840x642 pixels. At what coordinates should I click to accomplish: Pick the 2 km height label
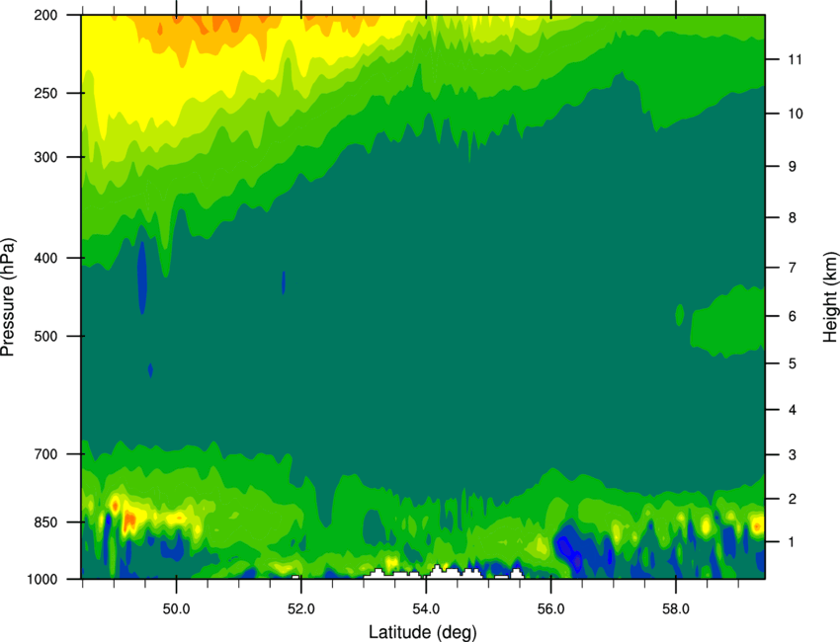[793, 499]
